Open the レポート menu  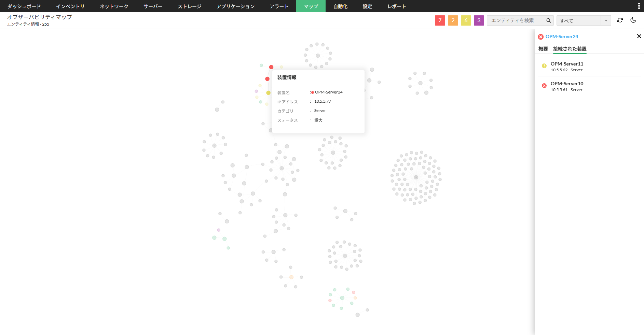point(397,6)
